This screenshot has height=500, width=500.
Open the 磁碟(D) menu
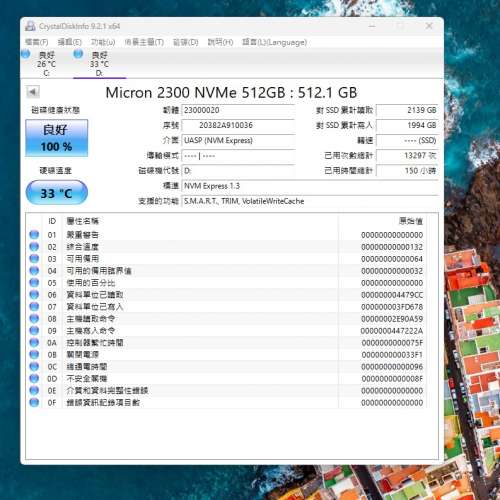(x=186, y=42)
